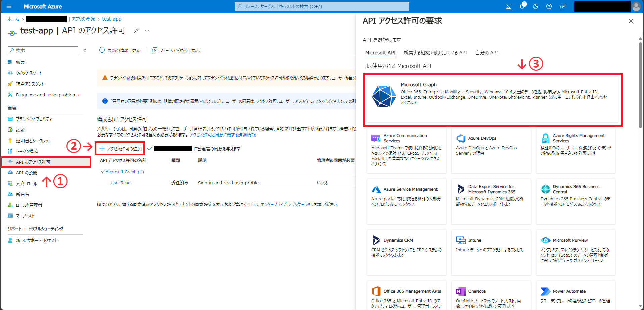The height and width of the screenshot is (310, 644).
Task: Pin the API のアクセス許可 page
Action: click(x=136, y=30)
